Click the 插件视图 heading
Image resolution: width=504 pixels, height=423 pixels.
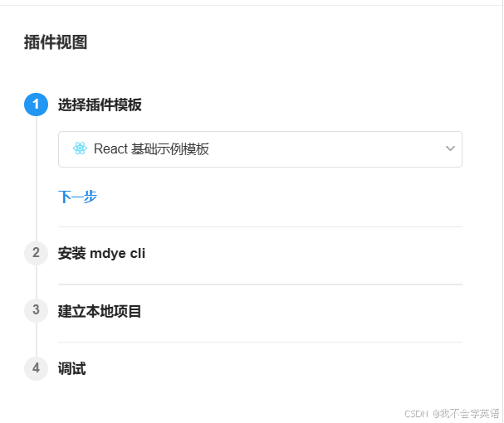pos(56,42)
